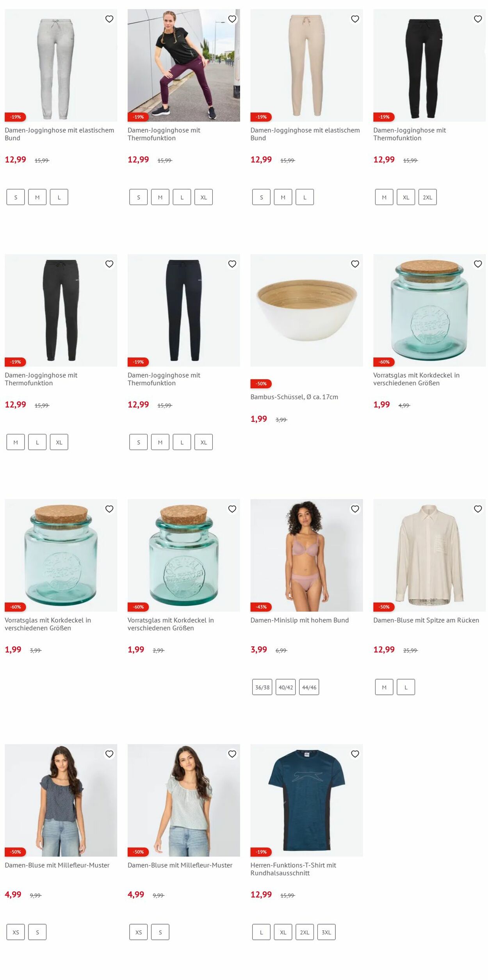The width and height of the screenshot is (488, 980).
Task: Heart the purple Thermofunktion jogging pants
Action: 232,19
